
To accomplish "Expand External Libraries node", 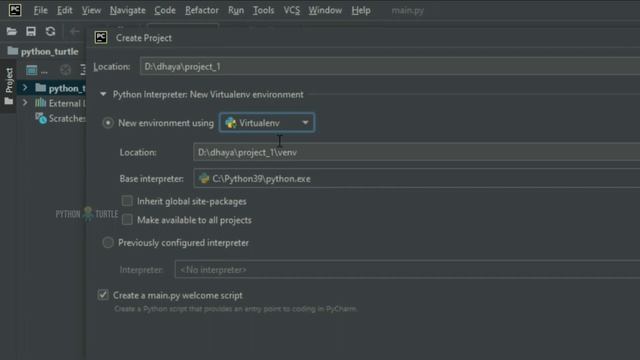I will pos(24,102).
